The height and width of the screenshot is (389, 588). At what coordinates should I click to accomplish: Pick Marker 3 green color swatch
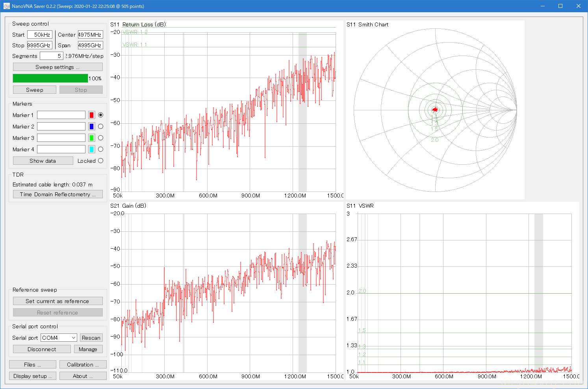(x=91, y=138)
